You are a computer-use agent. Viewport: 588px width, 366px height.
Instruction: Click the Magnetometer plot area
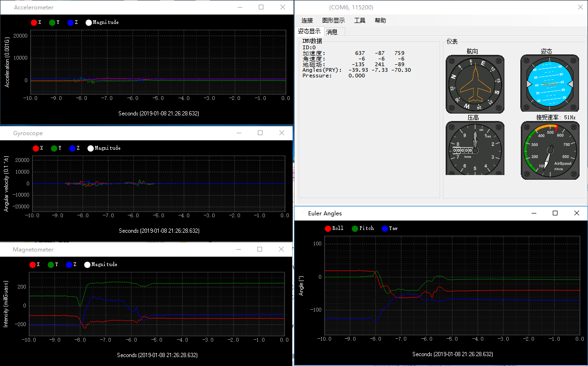(156, 304)
